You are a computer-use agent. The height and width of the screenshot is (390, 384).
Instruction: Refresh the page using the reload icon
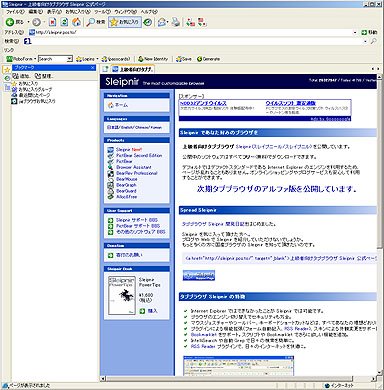point(64,22)
